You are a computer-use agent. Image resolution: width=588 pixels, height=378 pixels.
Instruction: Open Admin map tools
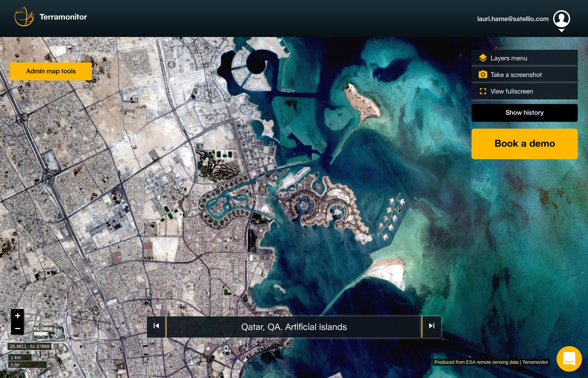click(x=51, y=71)
